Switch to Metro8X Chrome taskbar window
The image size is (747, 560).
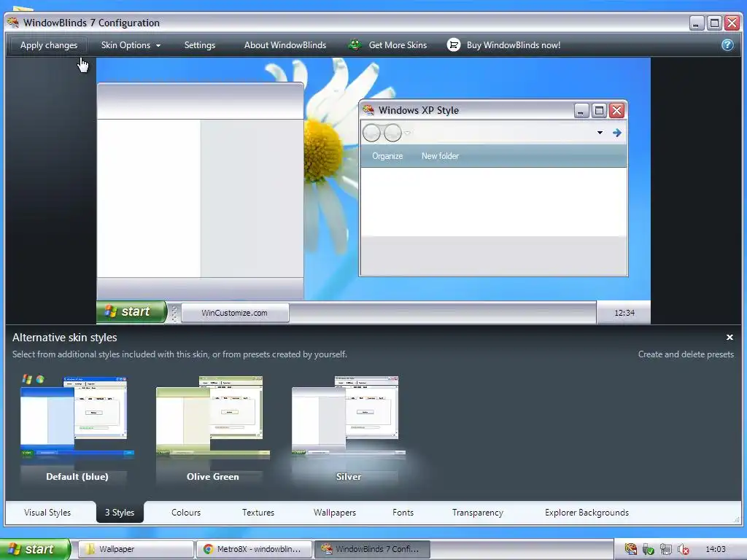[x=254, y=549]
